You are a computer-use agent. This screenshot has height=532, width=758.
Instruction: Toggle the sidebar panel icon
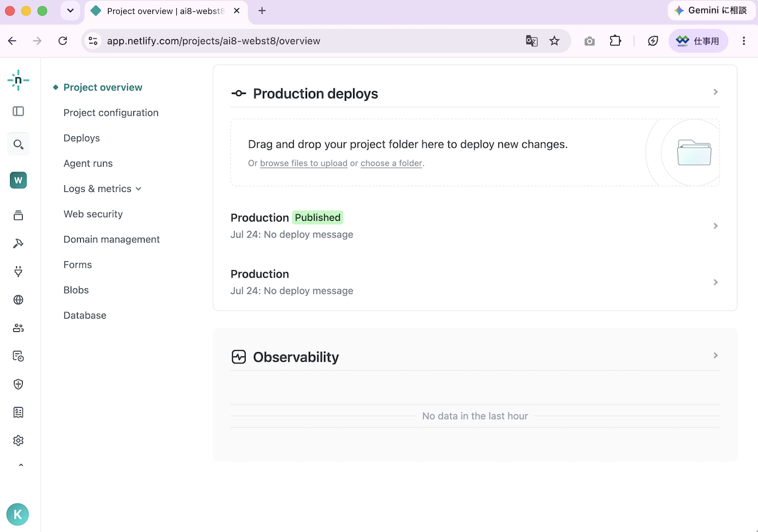point(18,111)
